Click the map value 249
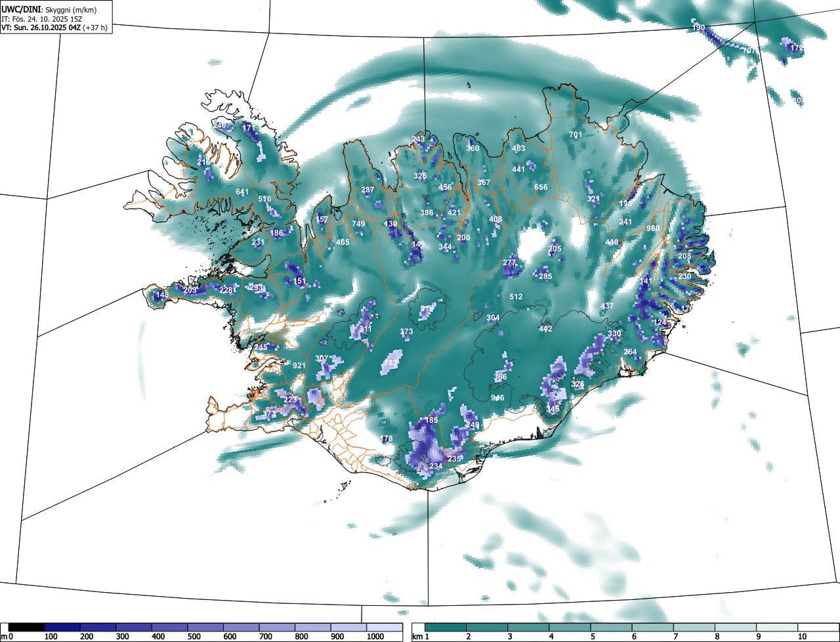Image resolution: width=840 pixels, height=642 pixels. (472, 425)
